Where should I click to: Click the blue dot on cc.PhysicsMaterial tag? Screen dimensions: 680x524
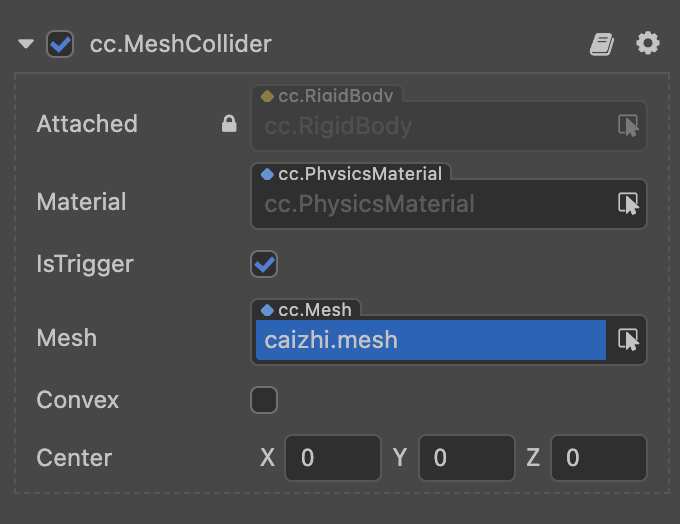click(267, 174)
